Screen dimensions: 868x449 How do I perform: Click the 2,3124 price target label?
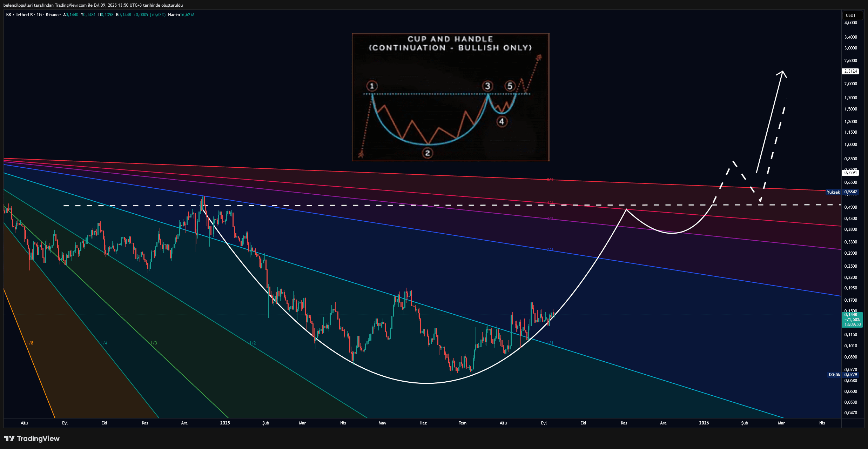[x=850, y=71]
